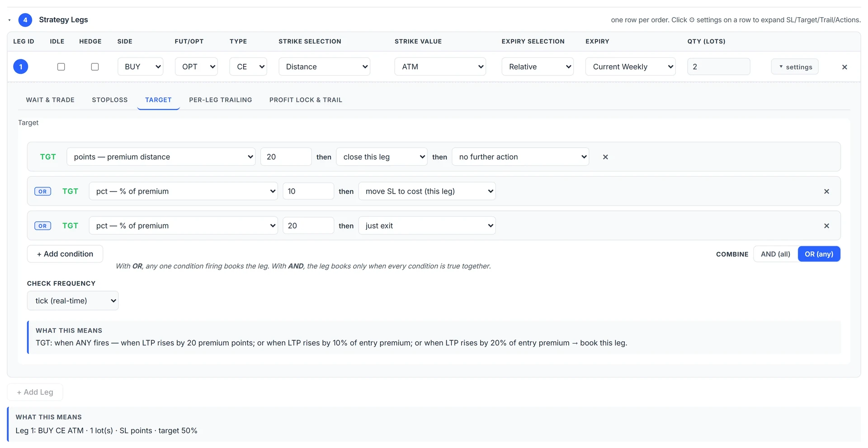This screenshot has width=868, height=448.
Task: Delete the 10% of premium condition
Action: [x=826, y=191]
